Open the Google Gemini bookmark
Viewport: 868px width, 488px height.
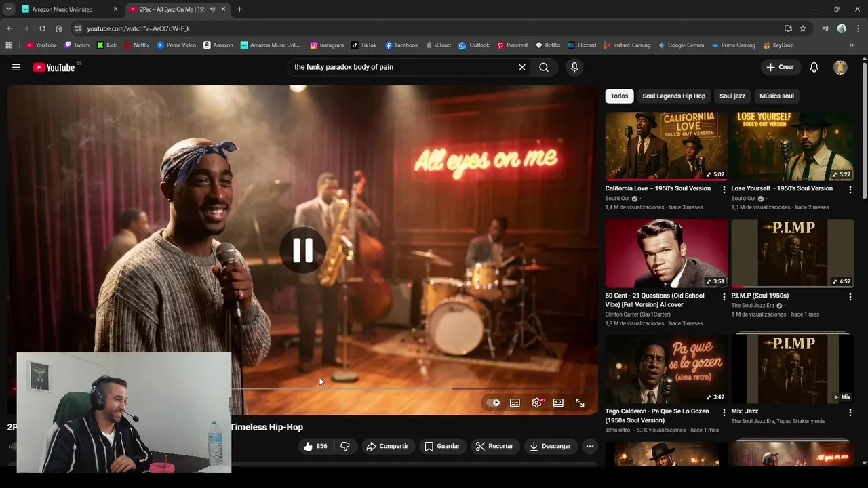681,45
